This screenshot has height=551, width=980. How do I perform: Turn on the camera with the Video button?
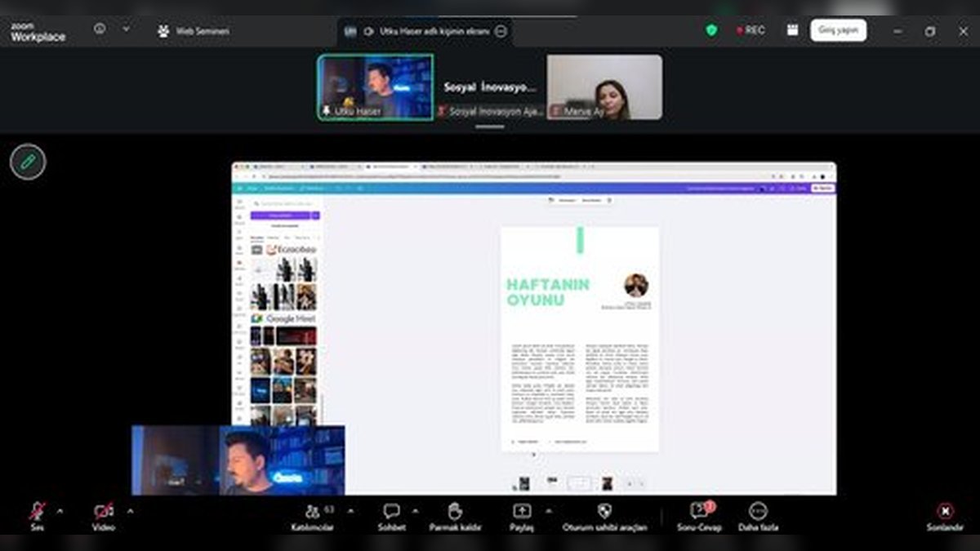(x=104, y=513)
